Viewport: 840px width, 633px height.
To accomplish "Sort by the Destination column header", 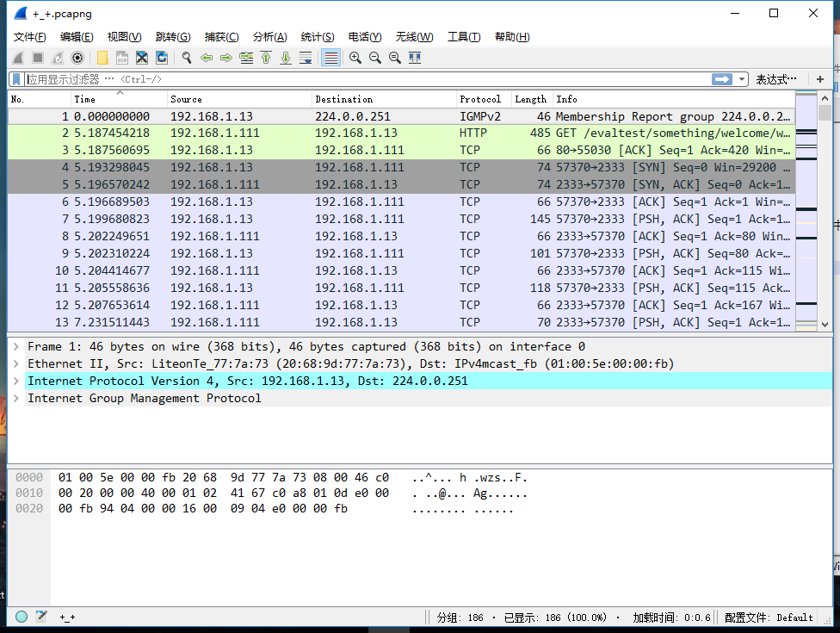I will click(x=384, y=99).
